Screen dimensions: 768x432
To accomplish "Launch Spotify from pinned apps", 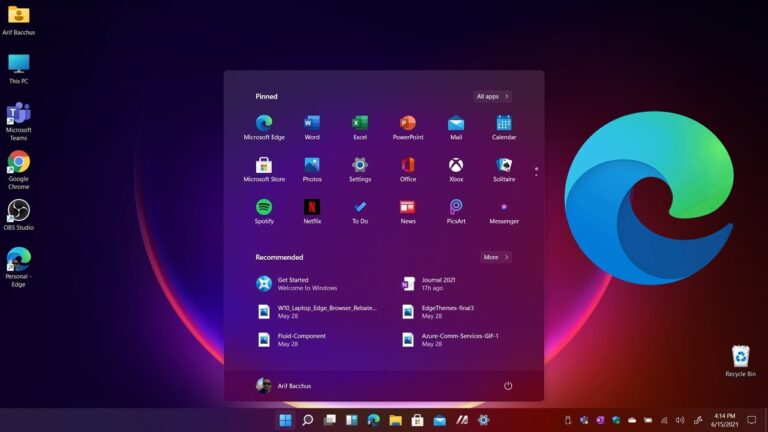I will [x=264, y=212].
